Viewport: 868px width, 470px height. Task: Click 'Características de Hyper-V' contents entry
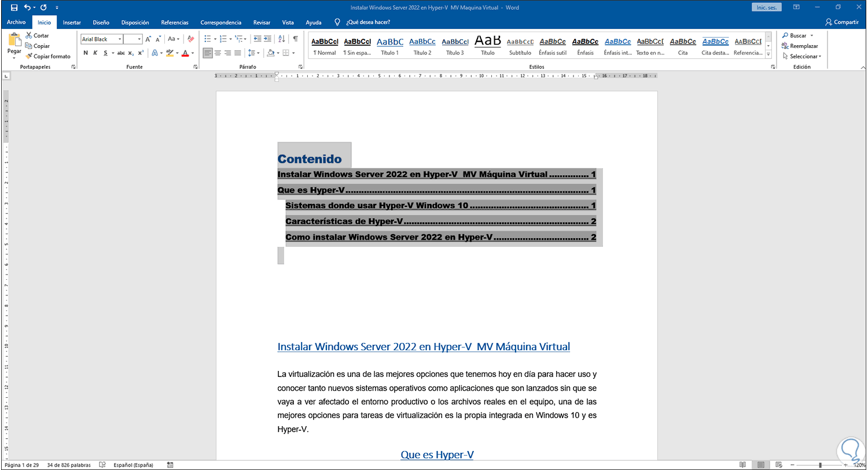[440, 221]
